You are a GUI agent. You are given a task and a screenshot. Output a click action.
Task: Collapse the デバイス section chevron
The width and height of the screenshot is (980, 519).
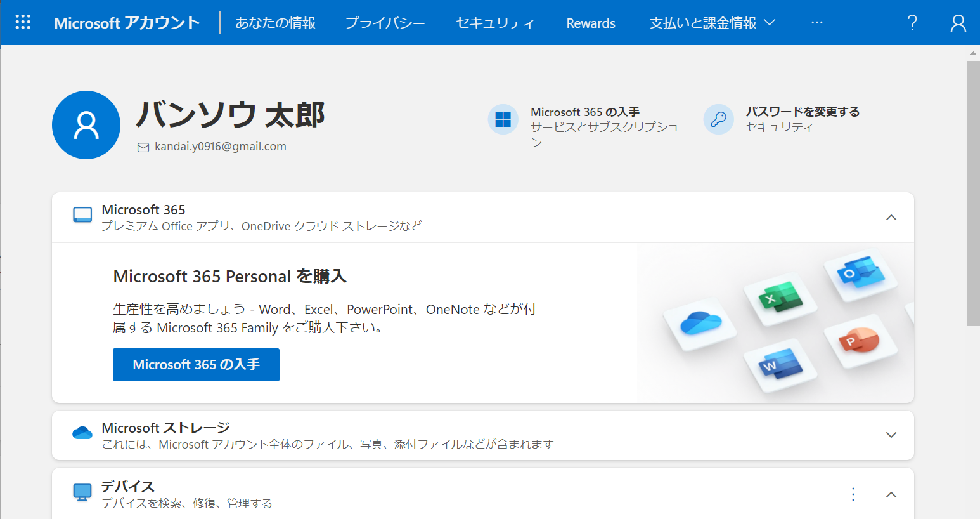coord(891,495)
